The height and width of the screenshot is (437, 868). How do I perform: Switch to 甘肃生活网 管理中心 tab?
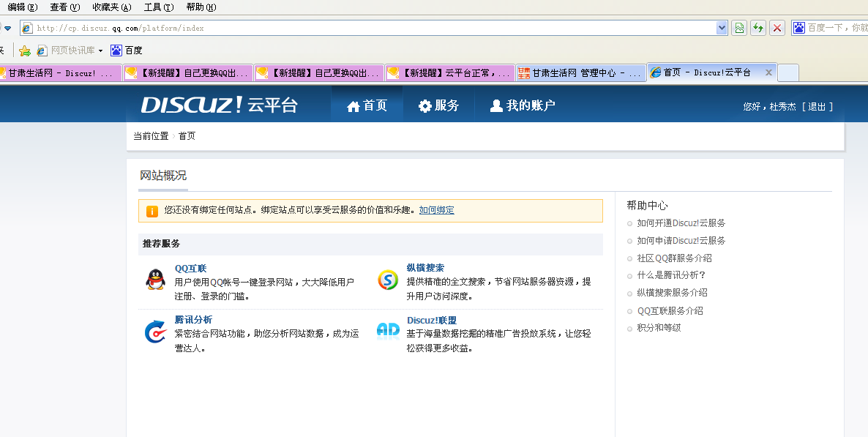[580, 73]
